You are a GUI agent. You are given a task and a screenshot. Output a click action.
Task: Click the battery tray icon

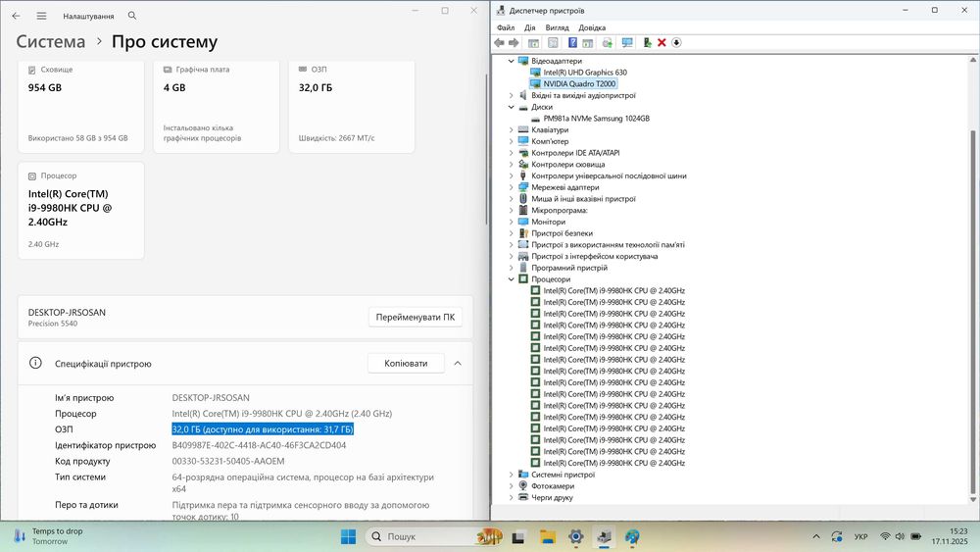pyautogui.click(x=915, y=536)
